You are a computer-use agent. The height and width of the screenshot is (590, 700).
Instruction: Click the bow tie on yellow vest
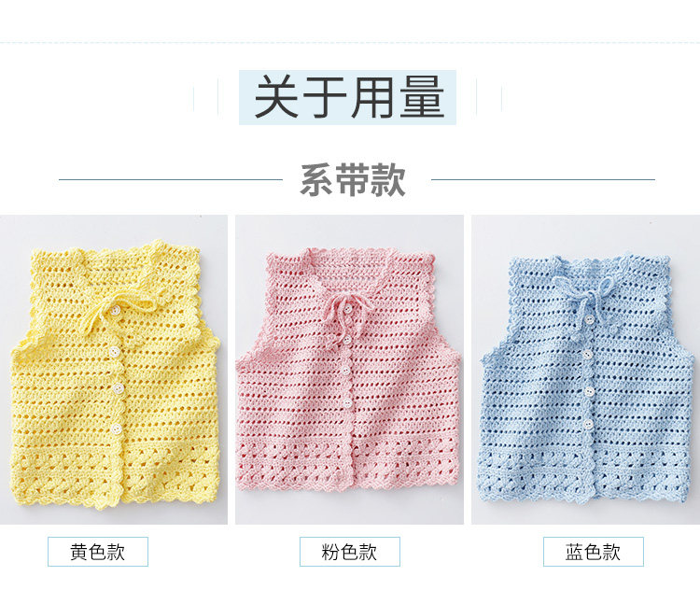click(x=119, y=308)
